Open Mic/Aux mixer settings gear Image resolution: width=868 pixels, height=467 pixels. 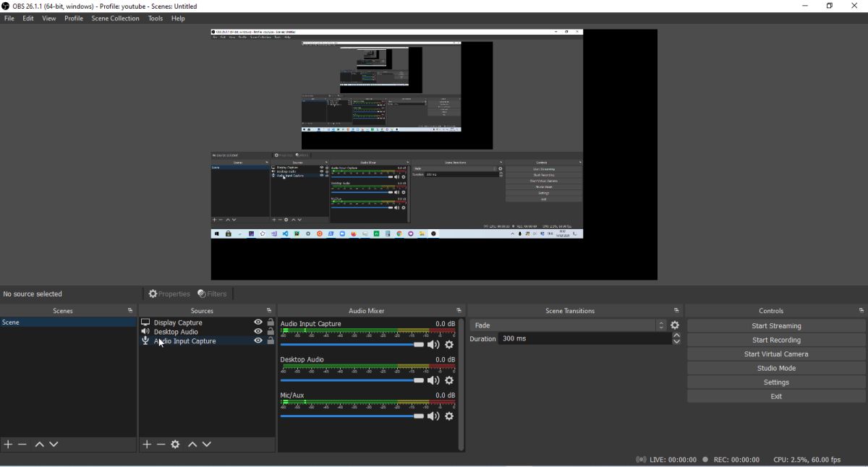click(449, 416)
